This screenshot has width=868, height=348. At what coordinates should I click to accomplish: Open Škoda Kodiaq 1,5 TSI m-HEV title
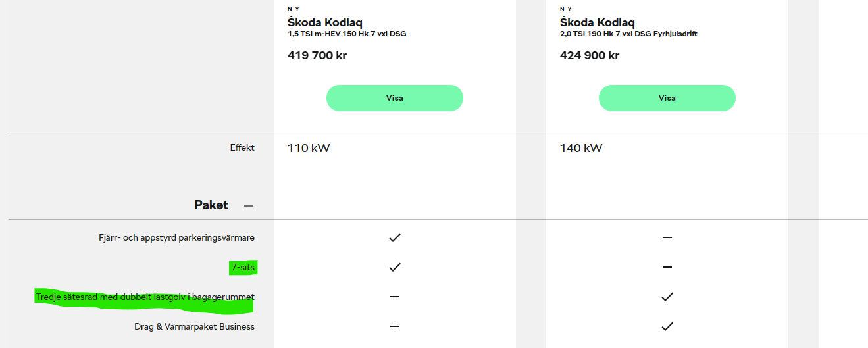coord(325,23)
